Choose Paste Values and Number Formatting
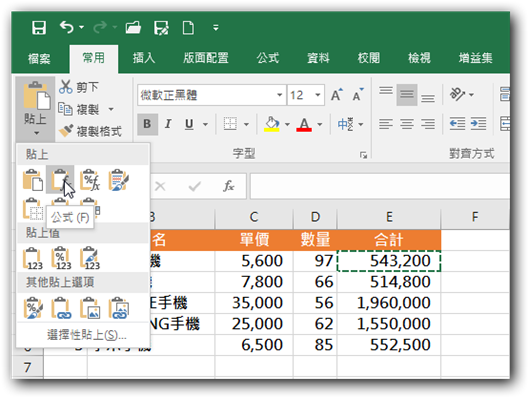 point(61,258)
